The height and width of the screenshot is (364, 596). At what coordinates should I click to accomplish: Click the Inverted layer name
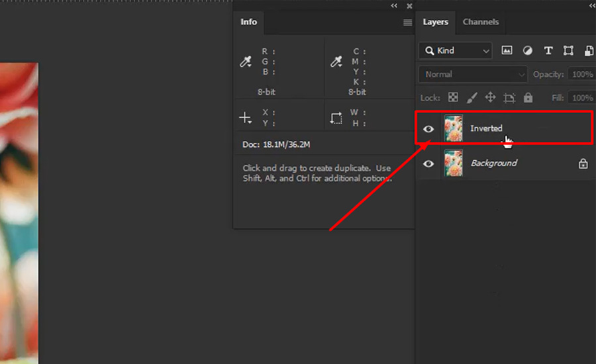coord(486,128)
